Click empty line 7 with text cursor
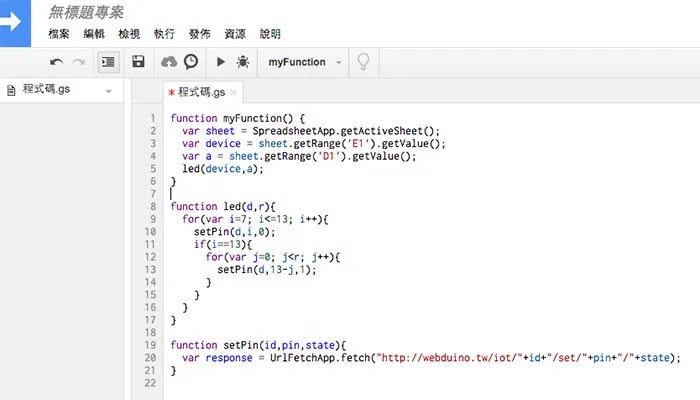This screenshot has width=700, height=400. (171, 194)
